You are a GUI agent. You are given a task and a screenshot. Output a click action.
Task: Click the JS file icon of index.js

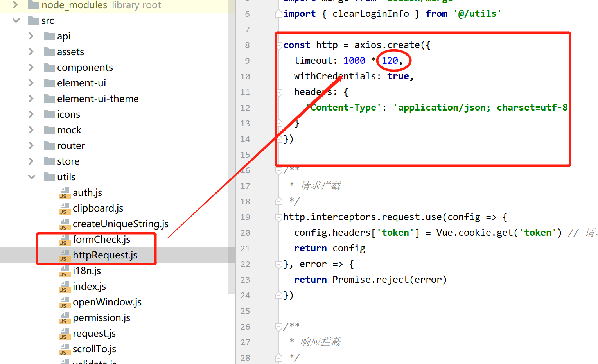point(65,287)
